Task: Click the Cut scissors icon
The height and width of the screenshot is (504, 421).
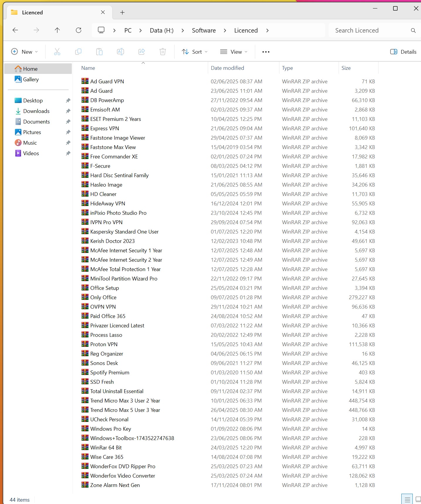Action: point(57,52)
